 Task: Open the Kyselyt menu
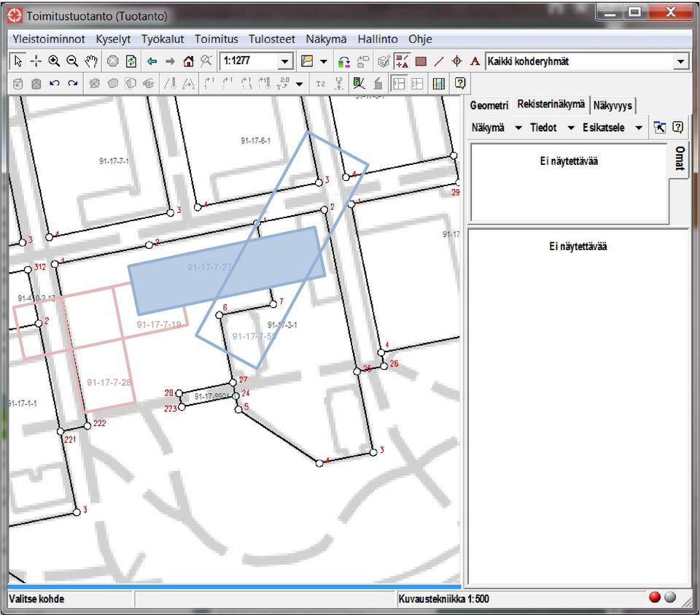tap(113, 39)
